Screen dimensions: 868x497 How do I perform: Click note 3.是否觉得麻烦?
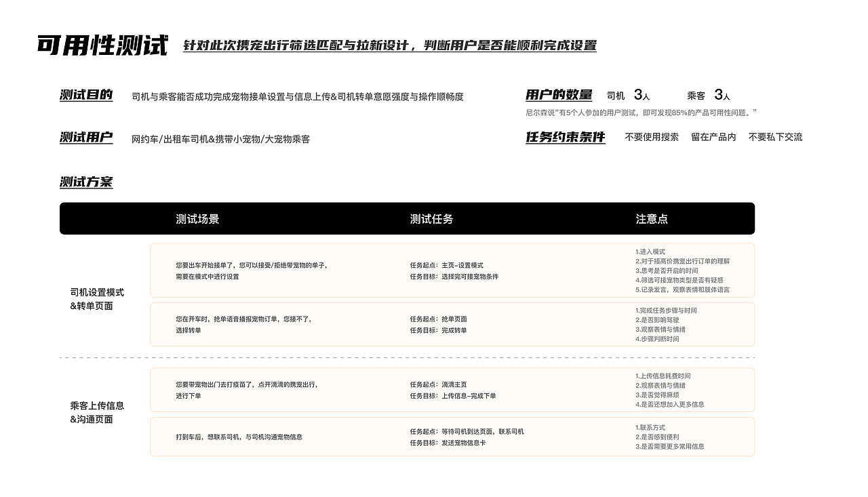[657, 395]
